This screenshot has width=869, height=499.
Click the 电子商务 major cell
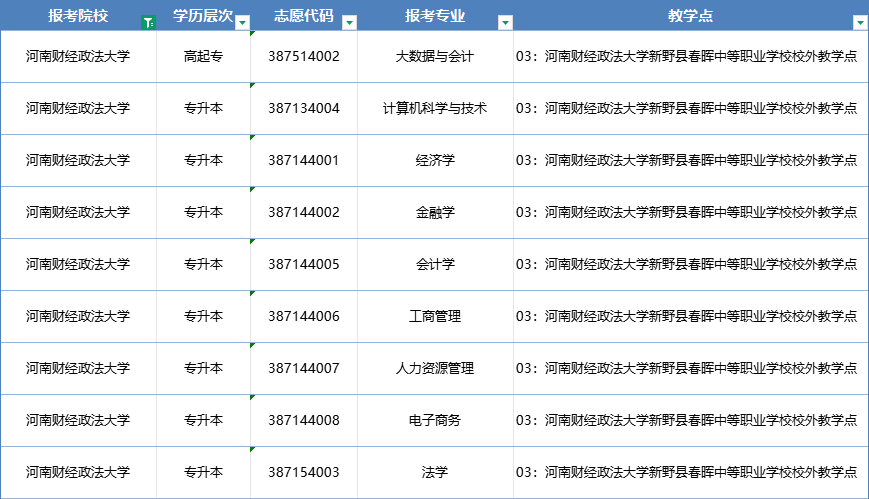coord(435,420)
